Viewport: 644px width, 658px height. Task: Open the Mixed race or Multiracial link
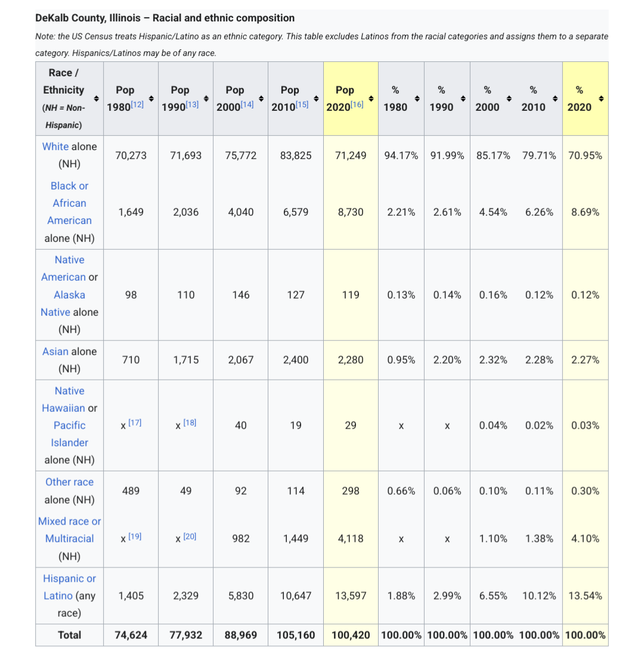pyautogui.click(x=69, y=530)
